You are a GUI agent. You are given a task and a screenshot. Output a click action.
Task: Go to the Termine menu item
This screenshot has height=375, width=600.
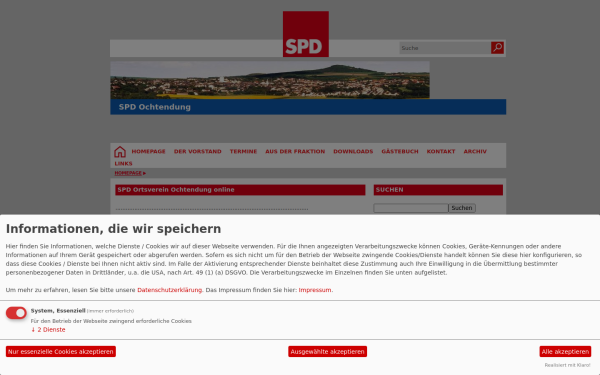(243, 152)
